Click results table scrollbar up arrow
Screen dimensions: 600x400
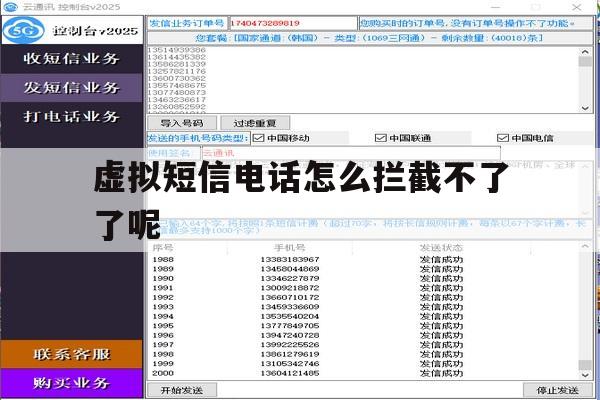pos(585,247)
